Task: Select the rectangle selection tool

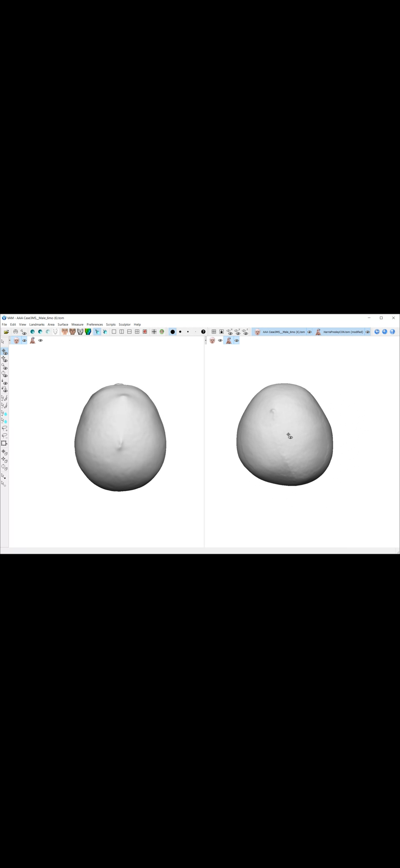Action: click(x=4, y=443)
